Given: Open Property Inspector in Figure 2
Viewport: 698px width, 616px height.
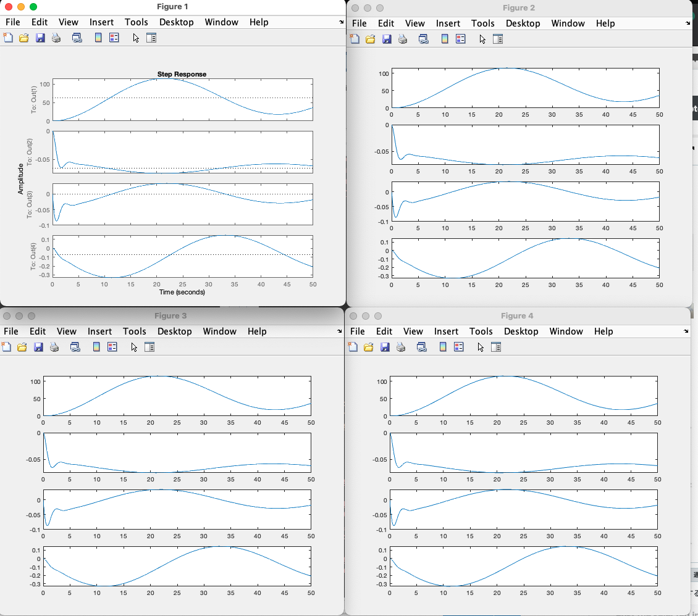Looking at the screenshot, I should click(x=498, y=39).
